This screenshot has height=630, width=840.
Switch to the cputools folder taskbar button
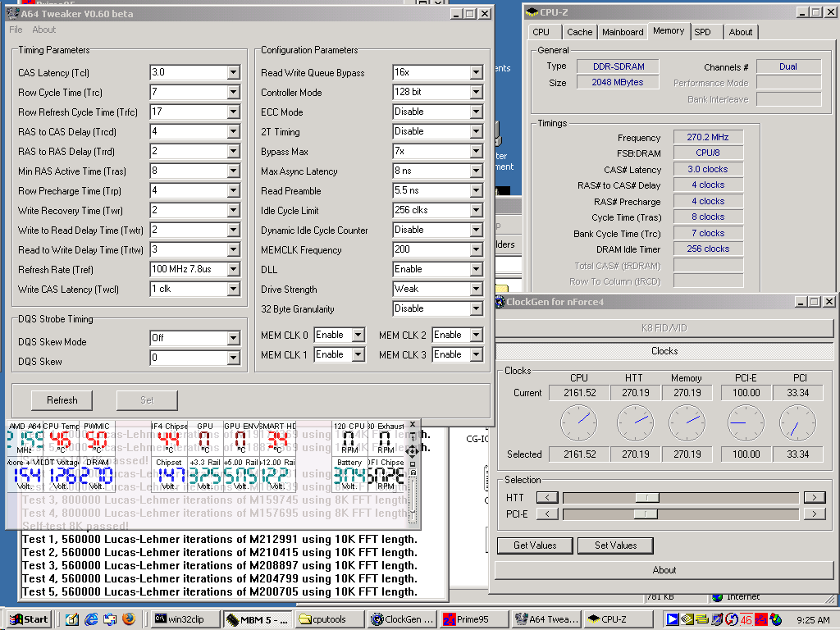click(330, 619)
